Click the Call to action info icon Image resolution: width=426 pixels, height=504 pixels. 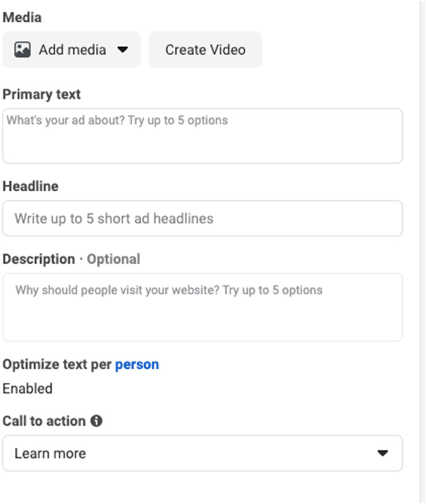point(97,421)
